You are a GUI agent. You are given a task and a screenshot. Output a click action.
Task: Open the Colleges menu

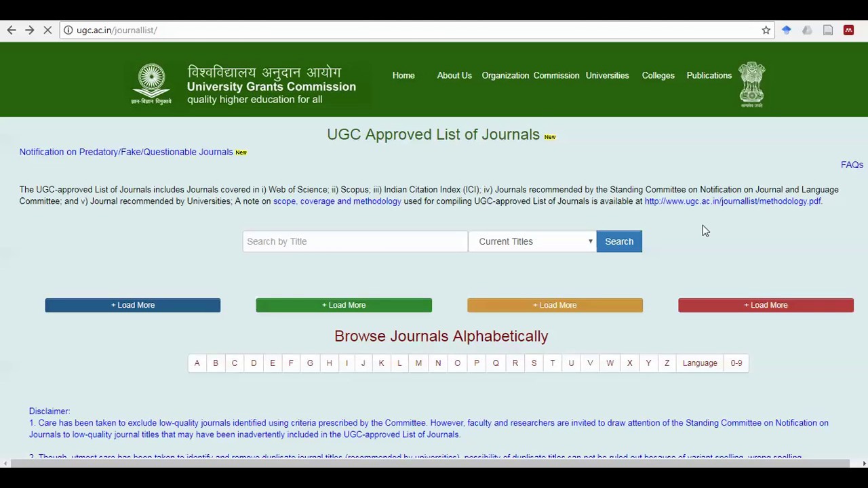click(658, 75)
